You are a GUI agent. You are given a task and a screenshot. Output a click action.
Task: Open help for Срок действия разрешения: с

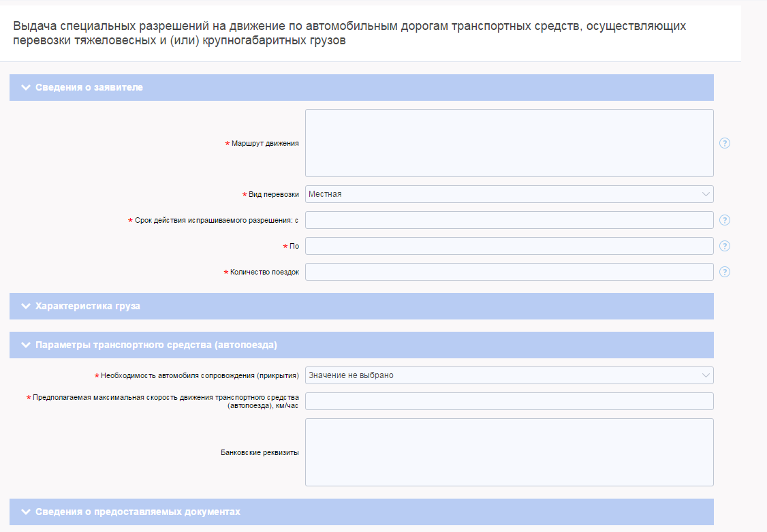click(725, 220)
